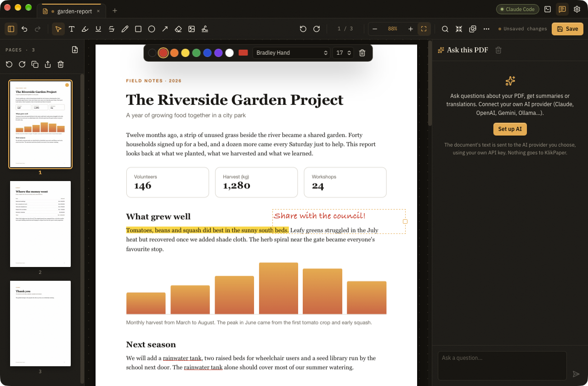The image size is (588, 386).
Task: Select the freehand Pencil tool
Action: coord(125,29)
